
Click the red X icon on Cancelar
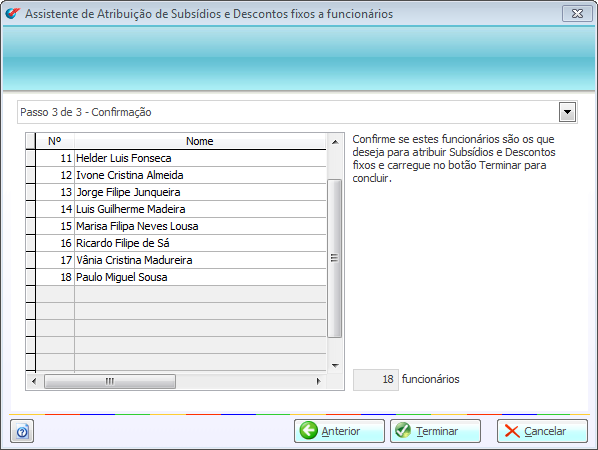tap(512, 431)
